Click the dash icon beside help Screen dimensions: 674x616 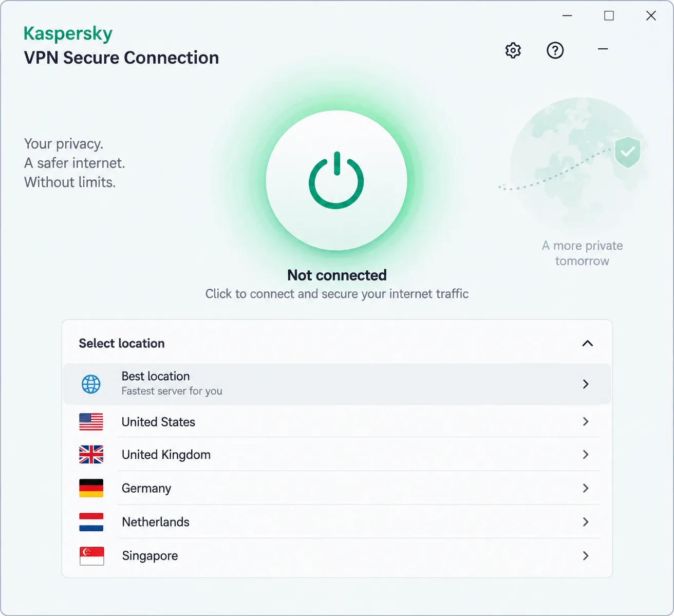pyautogui.click(x=603, y=49)
